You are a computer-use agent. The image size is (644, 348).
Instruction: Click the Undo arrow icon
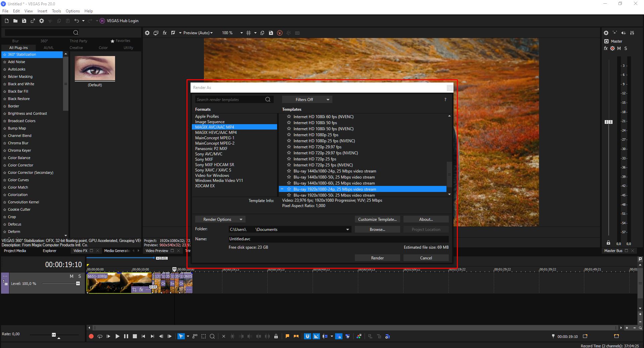click(x=76, y=21)
